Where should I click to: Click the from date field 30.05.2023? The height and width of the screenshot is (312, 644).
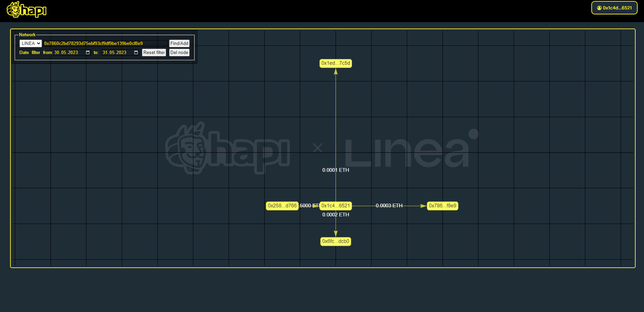click(72, 53)
